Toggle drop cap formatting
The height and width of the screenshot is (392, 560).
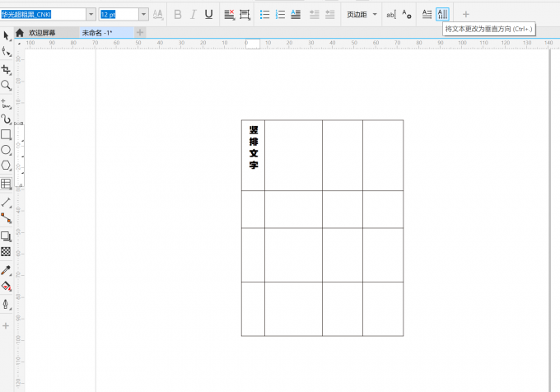pos(296,14)
